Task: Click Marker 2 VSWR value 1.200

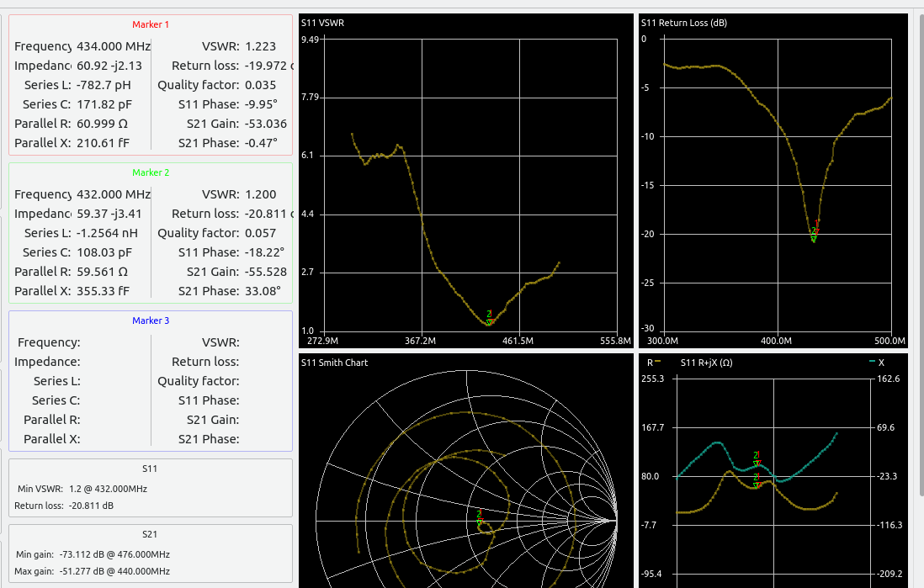Action: [261, 193]
